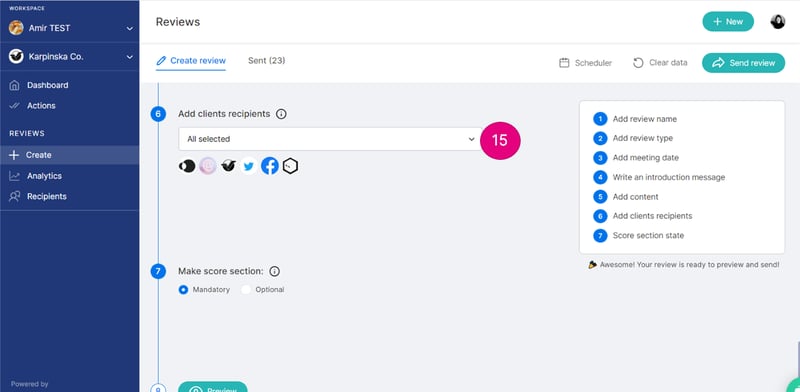Click checklist item Add content
This screenshot has width=800, height=392.
635,197
